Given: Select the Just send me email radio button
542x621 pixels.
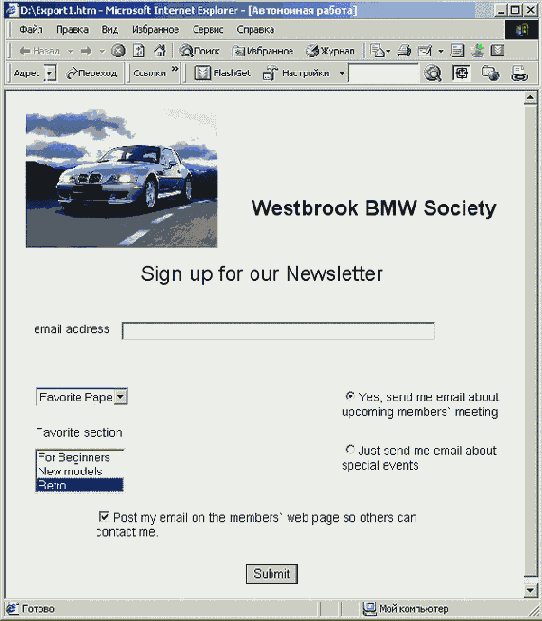Looking at the screenshot, I should point(350,450).
